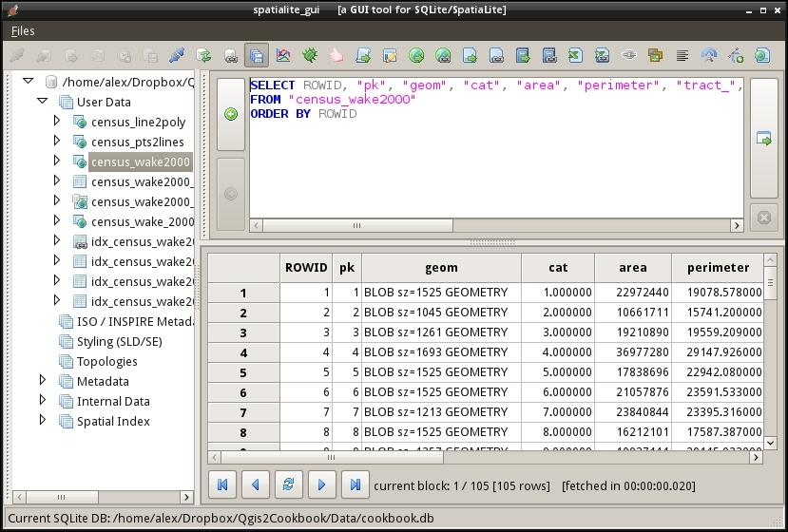The width and height of the screenshot is (788, 532).
Task: Click the blue plug disconnect database icon
Action: pos(177,55)
